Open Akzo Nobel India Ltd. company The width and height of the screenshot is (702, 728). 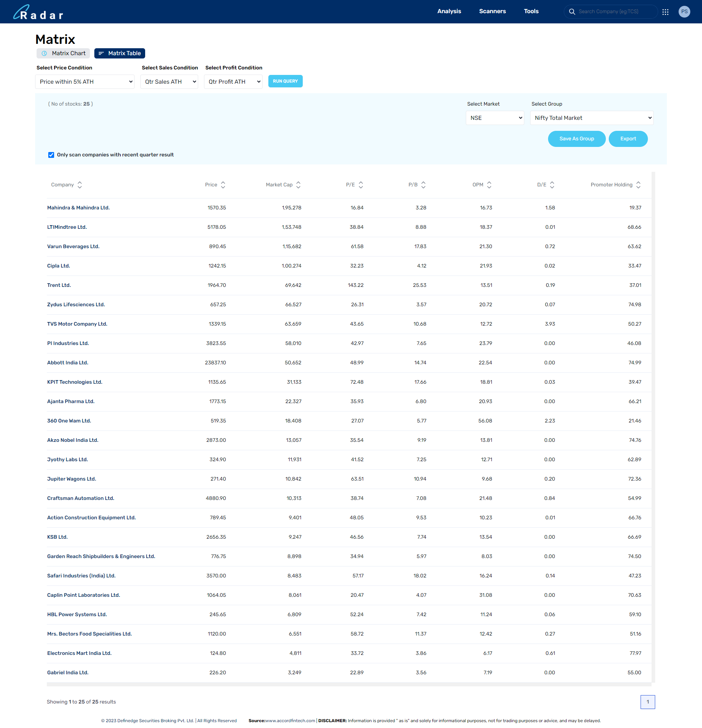[73, 440]
